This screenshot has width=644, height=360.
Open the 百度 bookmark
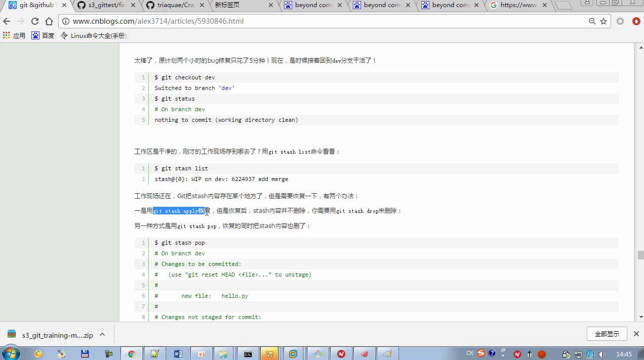point(43,35)
